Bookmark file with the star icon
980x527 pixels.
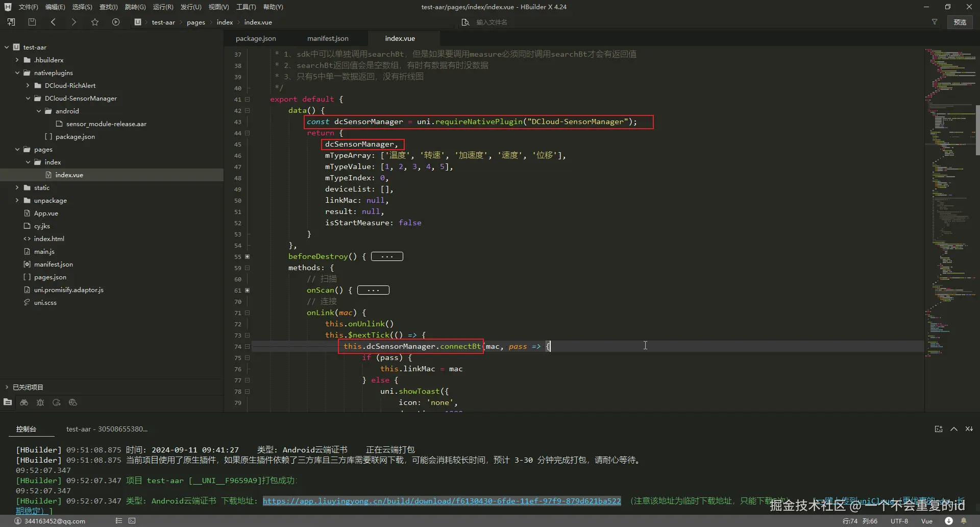95,22
